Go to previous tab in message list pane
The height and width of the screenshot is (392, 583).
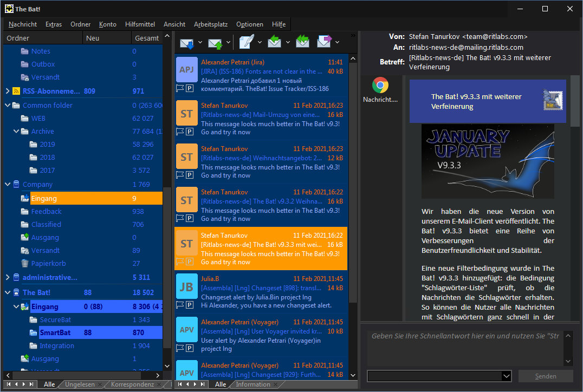[x=187, y=384]
